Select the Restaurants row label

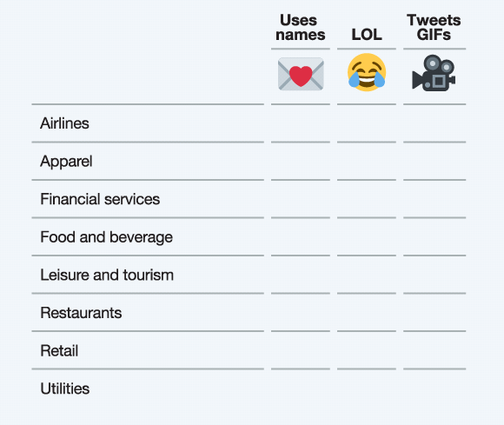[x=81, y=313]
